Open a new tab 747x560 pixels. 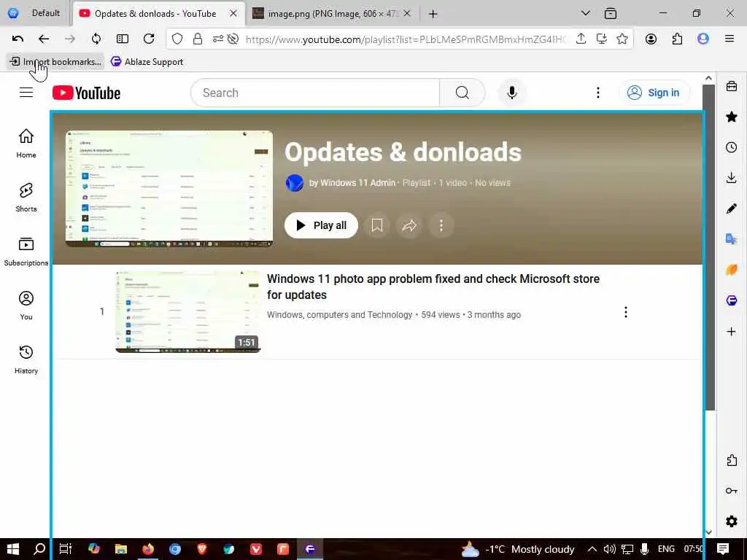point(433,14)
